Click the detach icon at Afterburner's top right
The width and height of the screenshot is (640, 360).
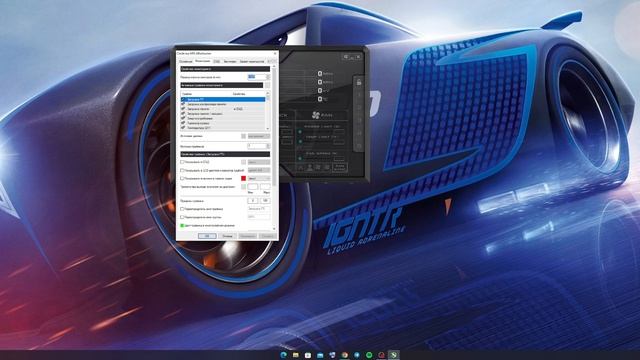[346, 57]
